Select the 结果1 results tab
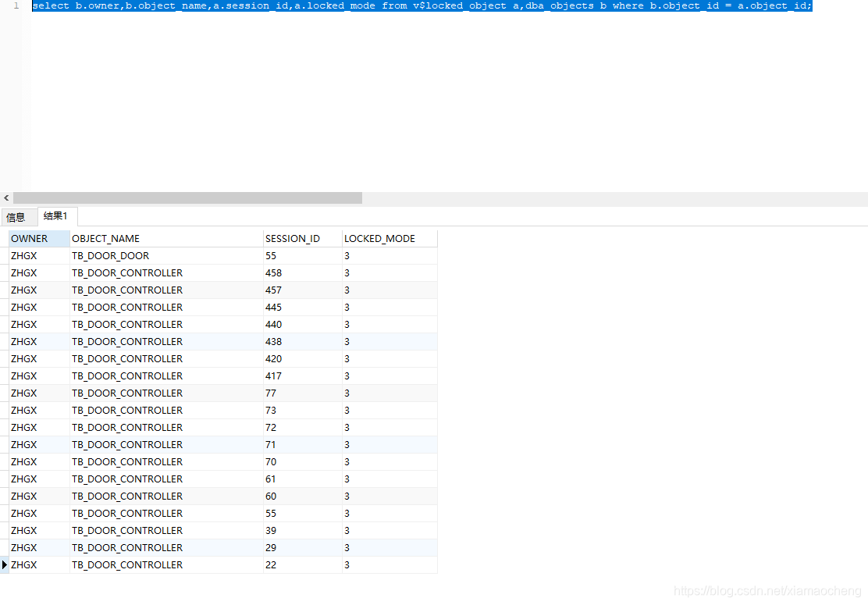 (56, 216)
